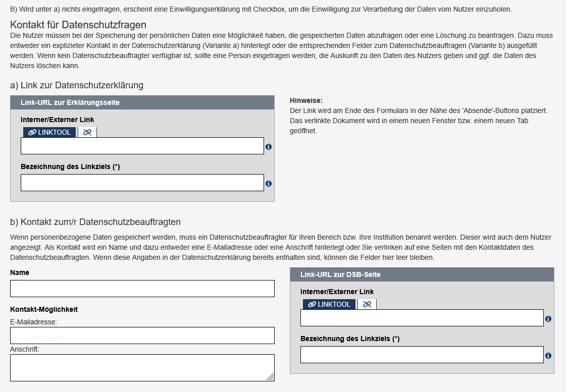Select the LINKTOOL tab in Link-URL zur DSB-Seite
Image resolution: width=567 pixels, height=392 pixels.
tap(329, 304)
